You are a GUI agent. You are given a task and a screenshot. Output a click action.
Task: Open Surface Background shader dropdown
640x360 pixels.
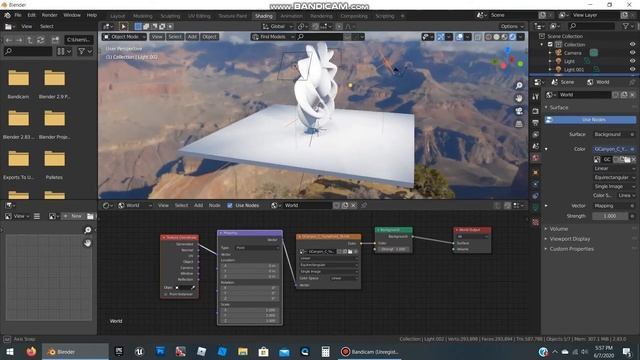click(x=614, y=134)
